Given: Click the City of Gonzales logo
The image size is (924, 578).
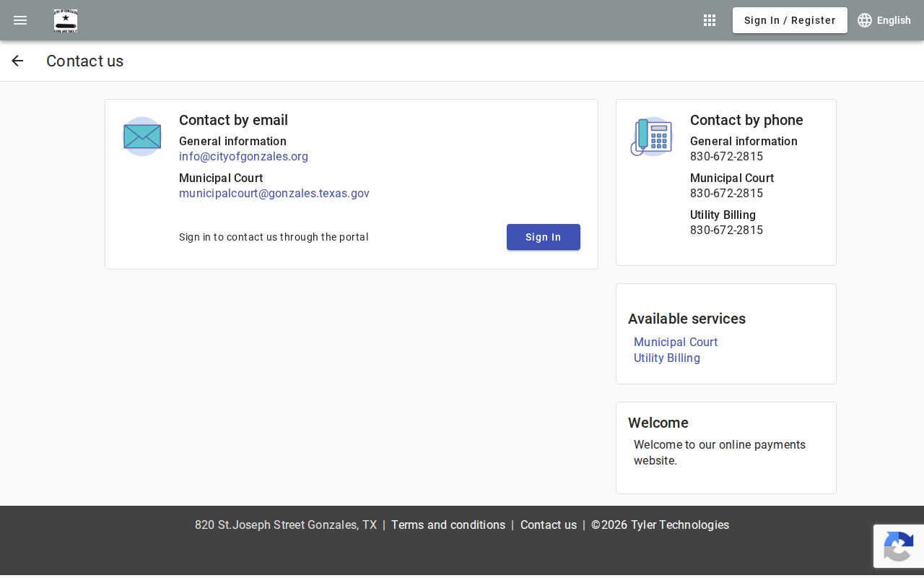Looking at the screenshot, I should [x=66, y=21].
